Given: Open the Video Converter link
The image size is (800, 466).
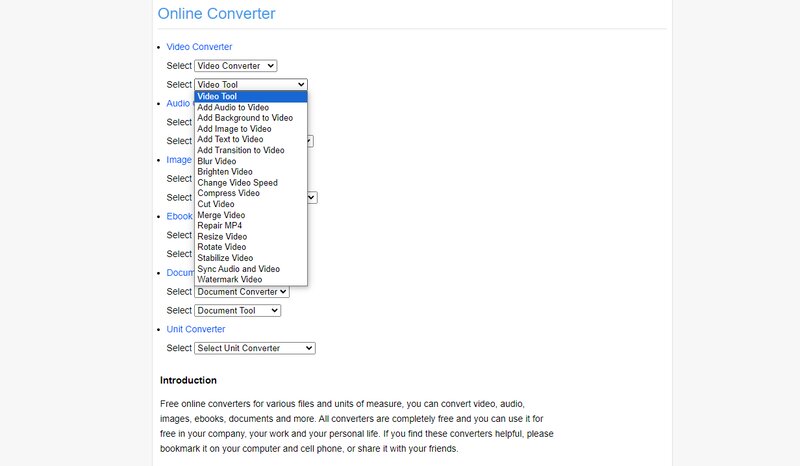Looking at the screenshot, I should (199, 47).
